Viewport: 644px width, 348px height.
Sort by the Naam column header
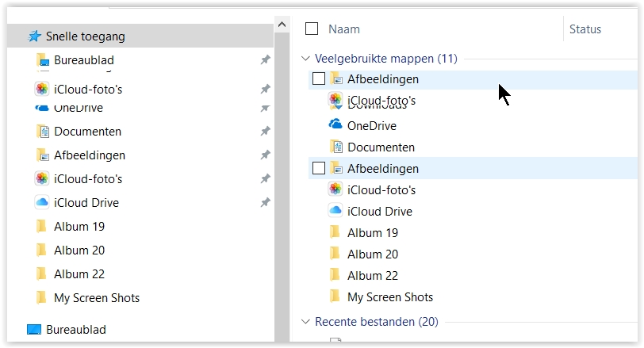click(344, 29)
